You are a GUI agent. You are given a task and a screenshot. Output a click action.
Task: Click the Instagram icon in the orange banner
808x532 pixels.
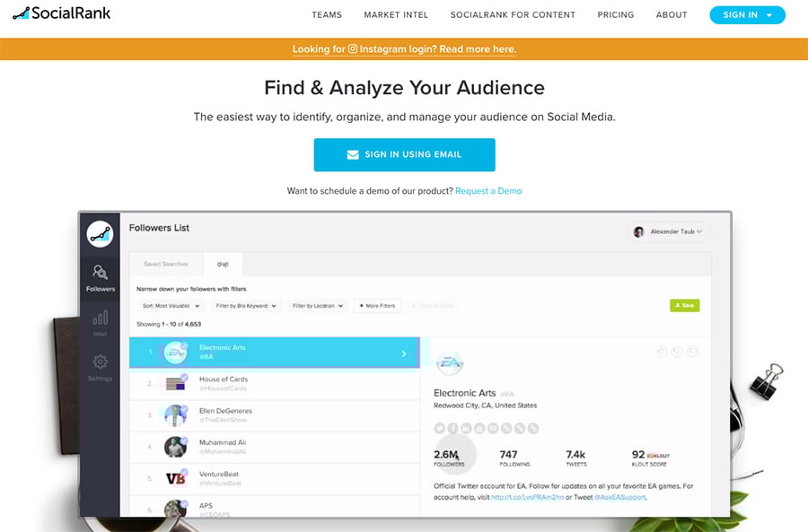pos(353,49)
